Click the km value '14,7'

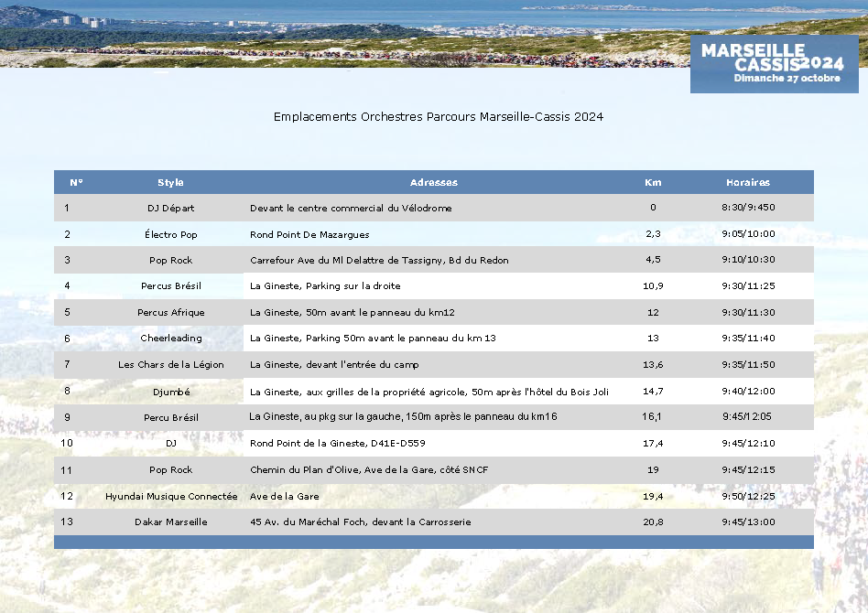[653, 392]
